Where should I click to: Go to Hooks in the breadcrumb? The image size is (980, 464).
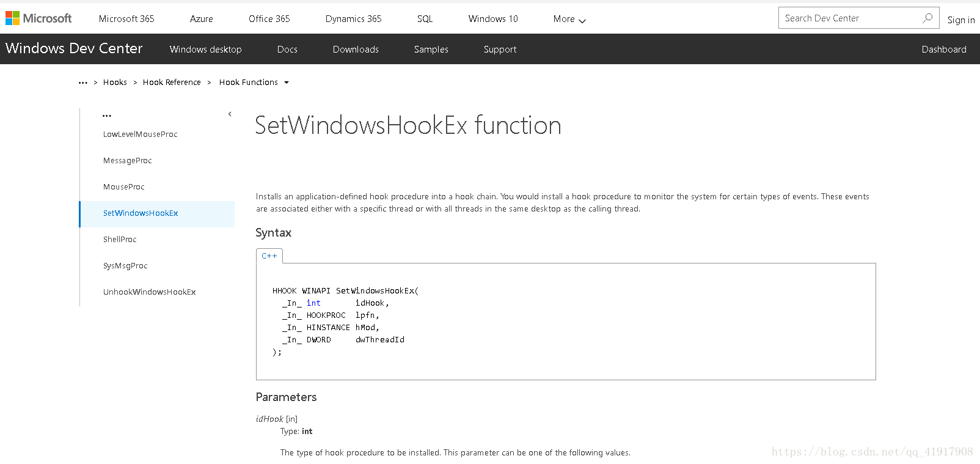(115, 83)
